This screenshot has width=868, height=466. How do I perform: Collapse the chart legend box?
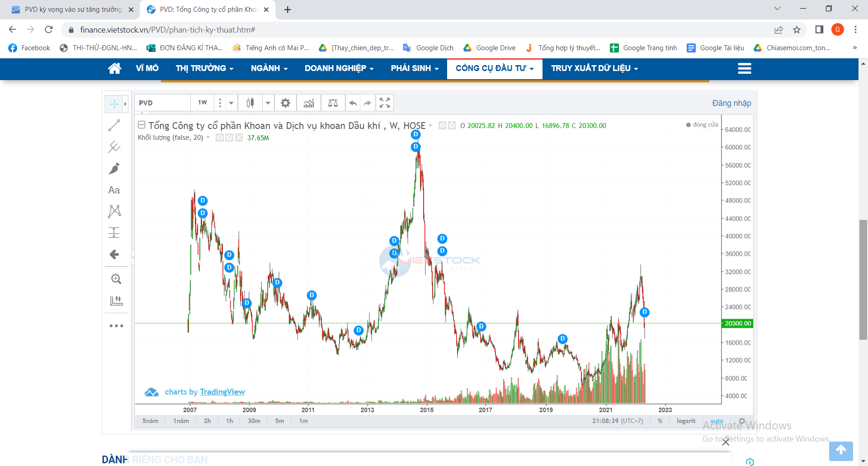(142, 125)
